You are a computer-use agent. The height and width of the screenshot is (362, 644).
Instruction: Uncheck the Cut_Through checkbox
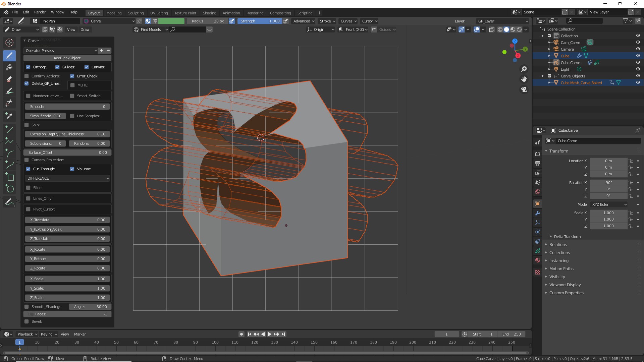point(29,169)
